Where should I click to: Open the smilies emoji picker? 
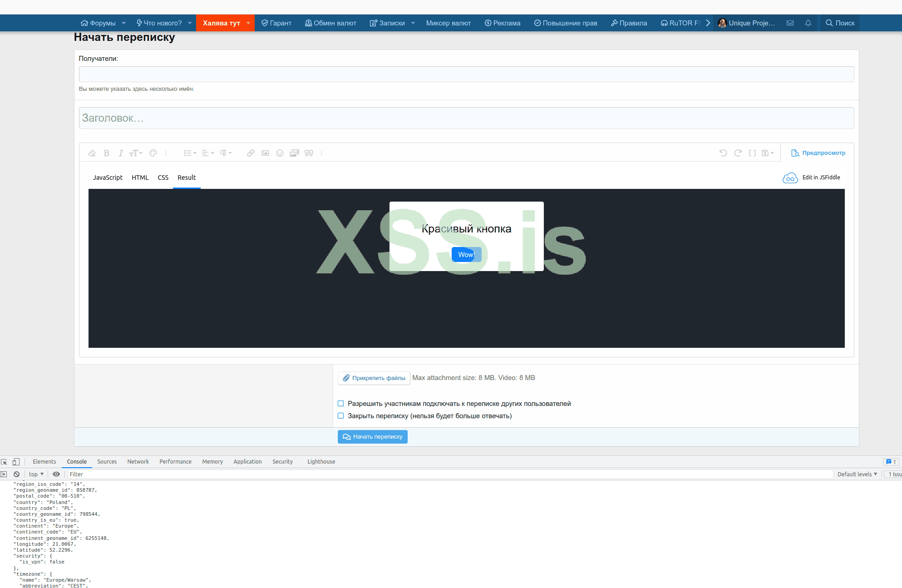[x=280, y=153]
